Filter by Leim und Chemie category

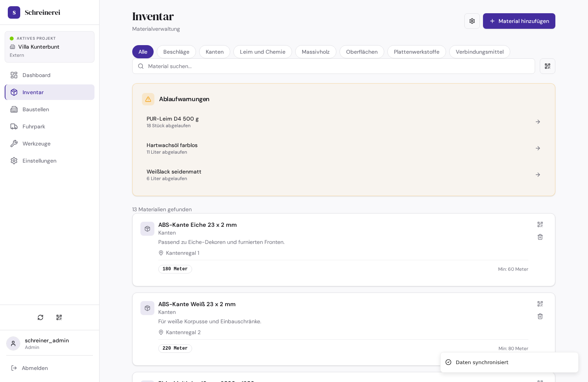pyautogui.click(x=262, y=52)
